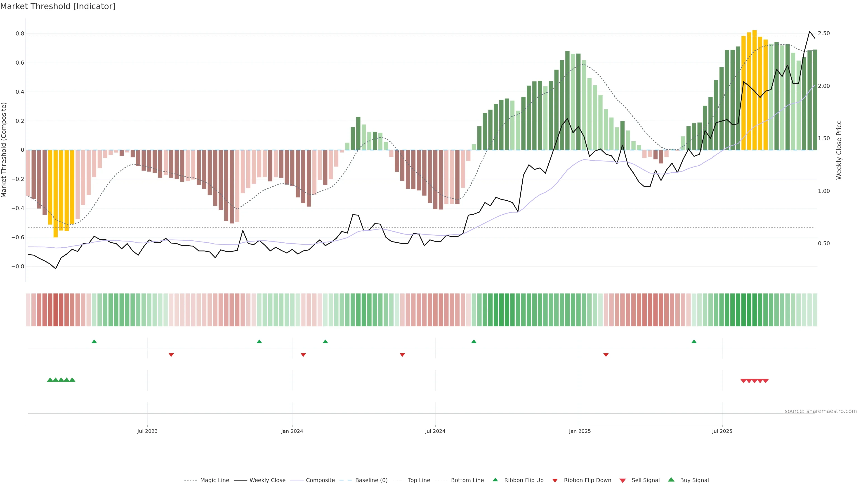Click the Ribbon Flip Down legend triangle
Screen dimensions: 868x488
(x=555, y=480)
